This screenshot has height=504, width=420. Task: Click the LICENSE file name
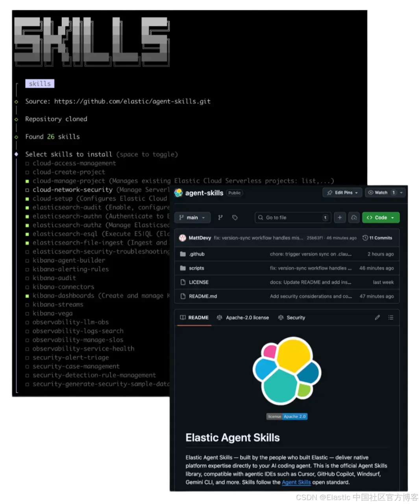(x=199, y=282)
